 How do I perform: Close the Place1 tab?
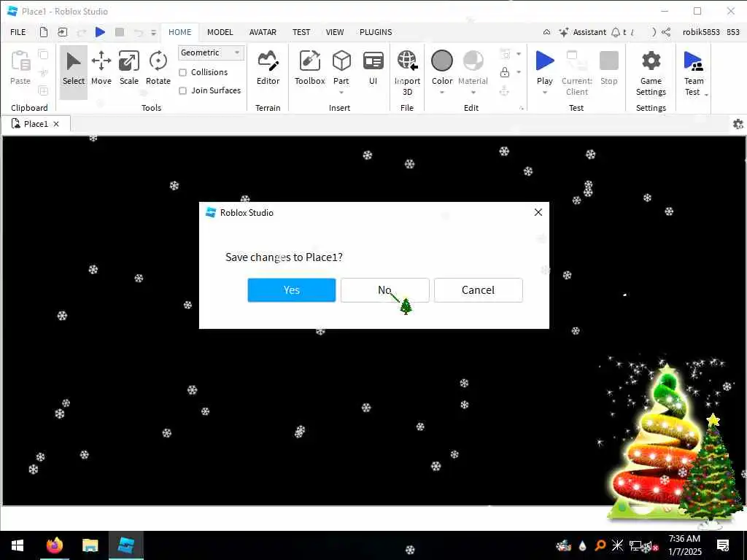click(x=56, y=124)
